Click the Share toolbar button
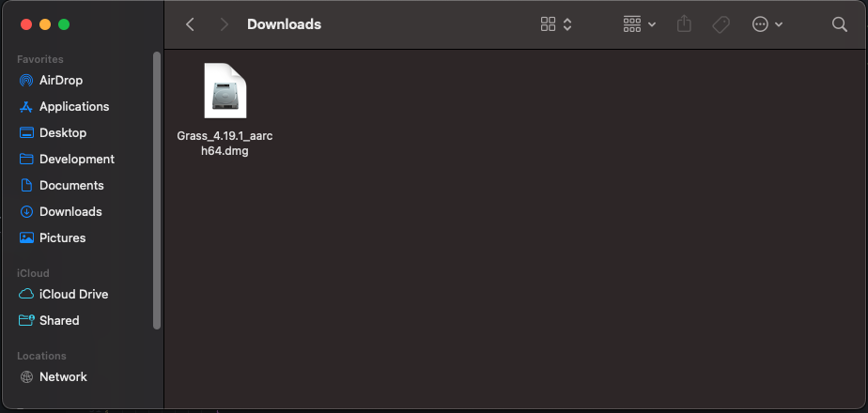This screenshot has width=868, height=413. click(x=684, y=24)
